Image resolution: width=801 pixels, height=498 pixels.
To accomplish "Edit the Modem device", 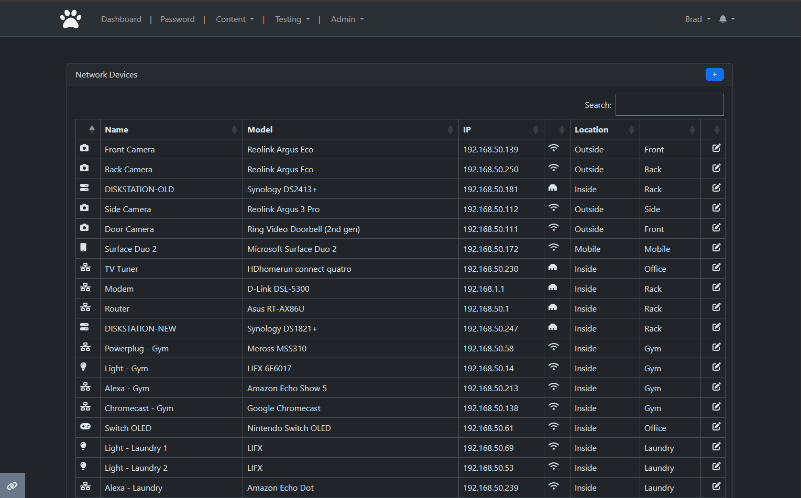I will coord(716,288).
